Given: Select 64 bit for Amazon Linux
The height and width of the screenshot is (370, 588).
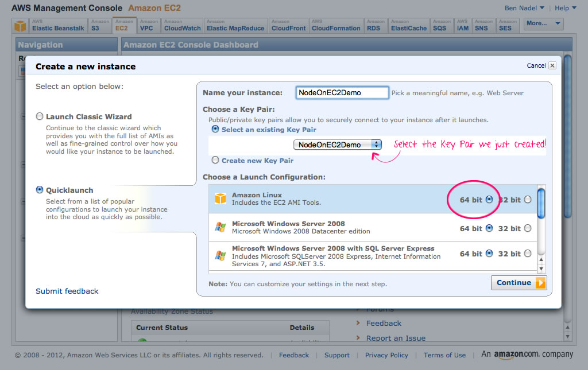Looking at the screenshot, I should pos(489,200).
